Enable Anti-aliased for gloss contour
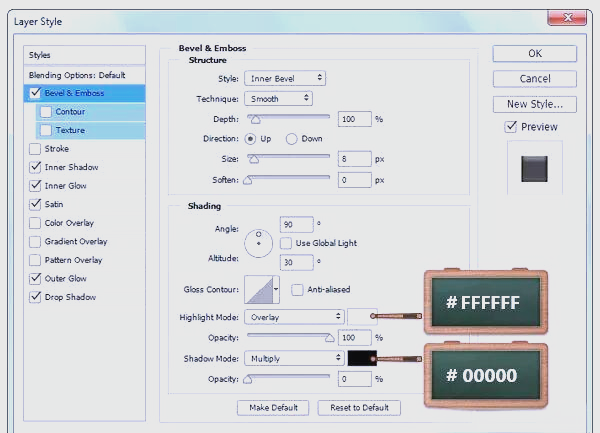Viewport: 600px width, 433px height. tap(297, 290)
